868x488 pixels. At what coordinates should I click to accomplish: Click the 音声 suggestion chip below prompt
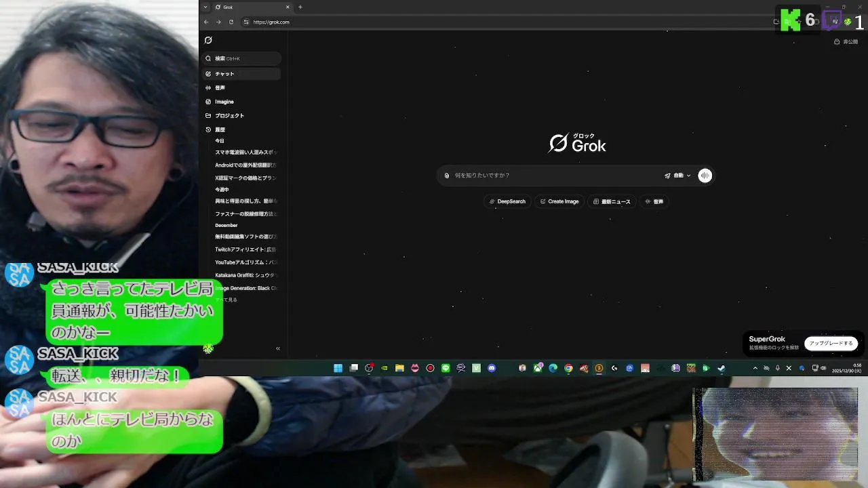tap(654, 201)
